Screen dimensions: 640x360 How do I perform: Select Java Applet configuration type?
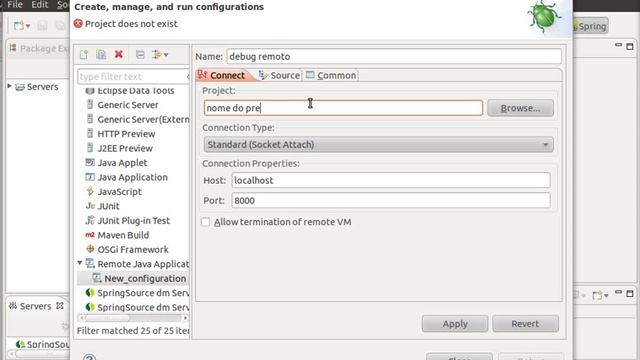122,163
